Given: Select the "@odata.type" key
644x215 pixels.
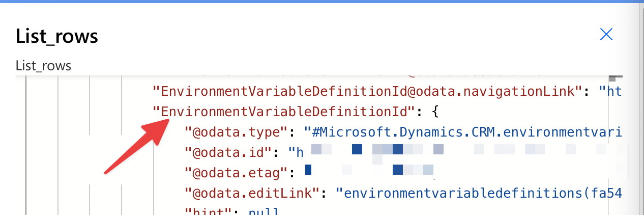Looking at the screenshot, I should [x=237, y=132].
